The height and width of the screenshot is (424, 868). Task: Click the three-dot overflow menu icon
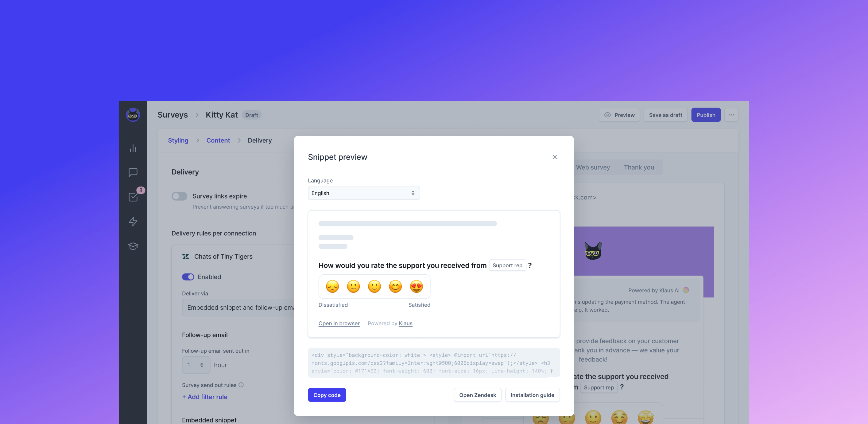[x=731, y=115]
